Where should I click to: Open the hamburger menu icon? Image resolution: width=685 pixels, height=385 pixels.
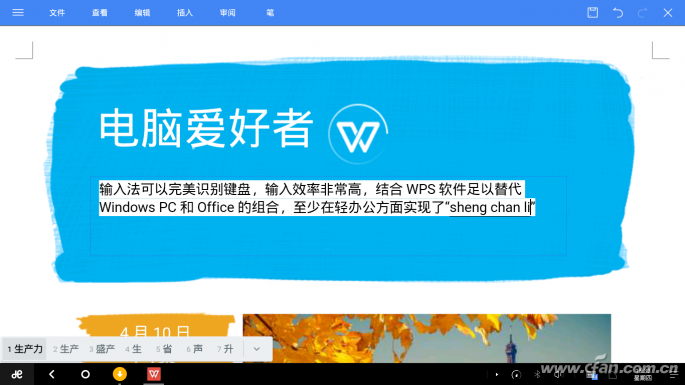18,13
